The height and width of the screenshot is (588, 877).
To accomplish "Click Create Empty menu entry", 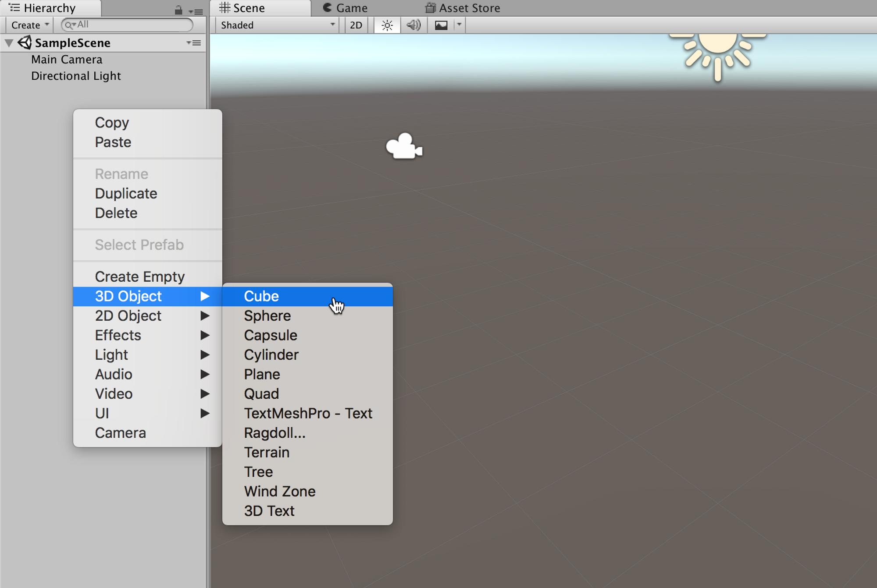I will 140,276.
